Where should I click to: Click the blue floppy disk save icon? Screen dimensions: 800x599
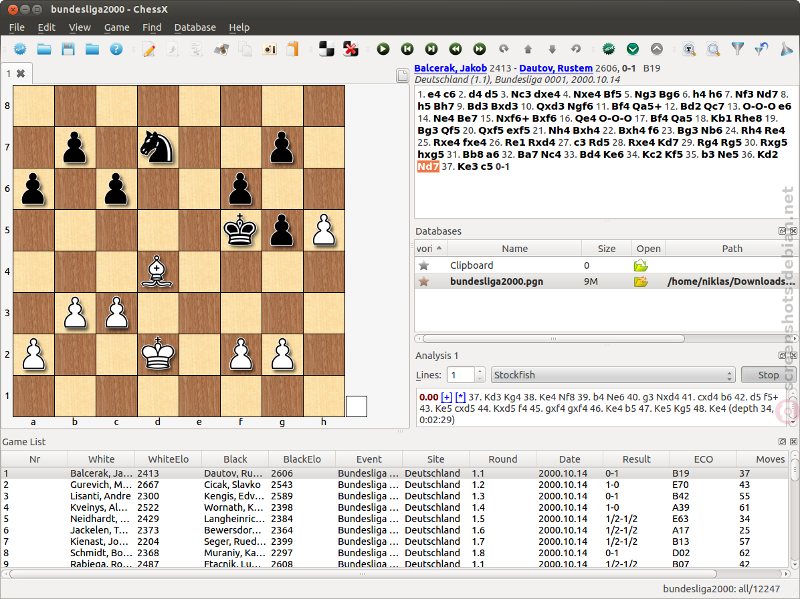coord(68,49)
